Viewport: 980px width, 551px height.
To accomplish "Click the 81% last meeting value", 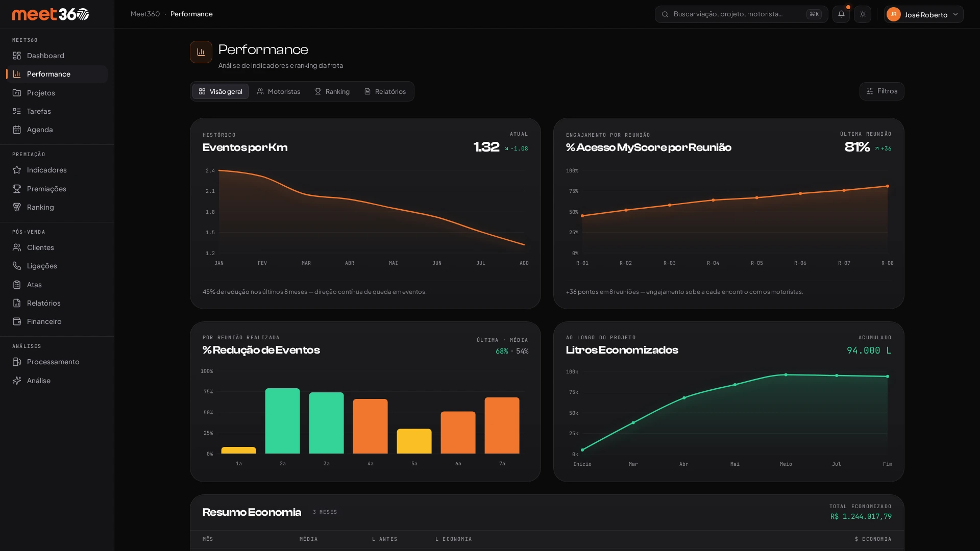I will 857,147.
